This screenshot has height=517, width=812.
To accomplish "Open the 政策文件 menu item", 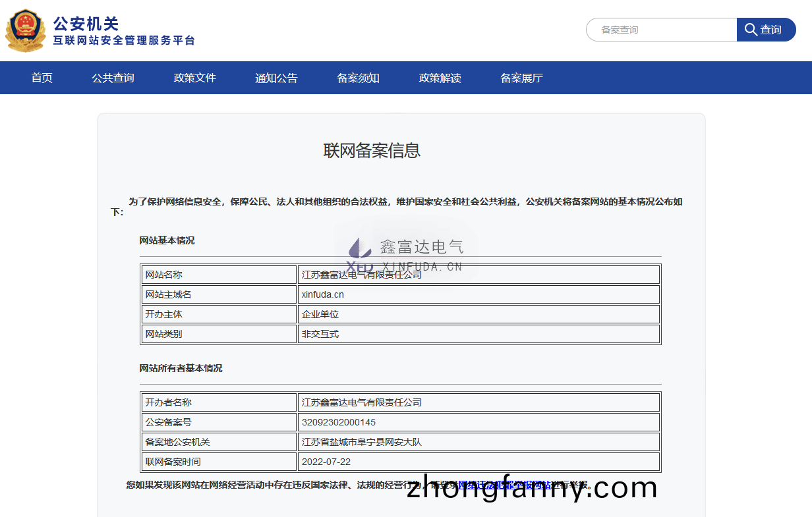I will click(194, 78).
